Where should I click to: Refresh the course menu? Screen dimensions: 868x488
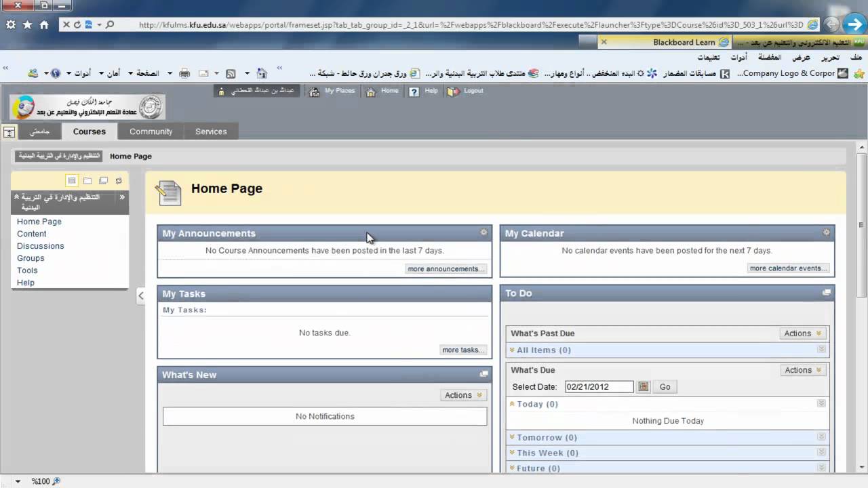119,180
